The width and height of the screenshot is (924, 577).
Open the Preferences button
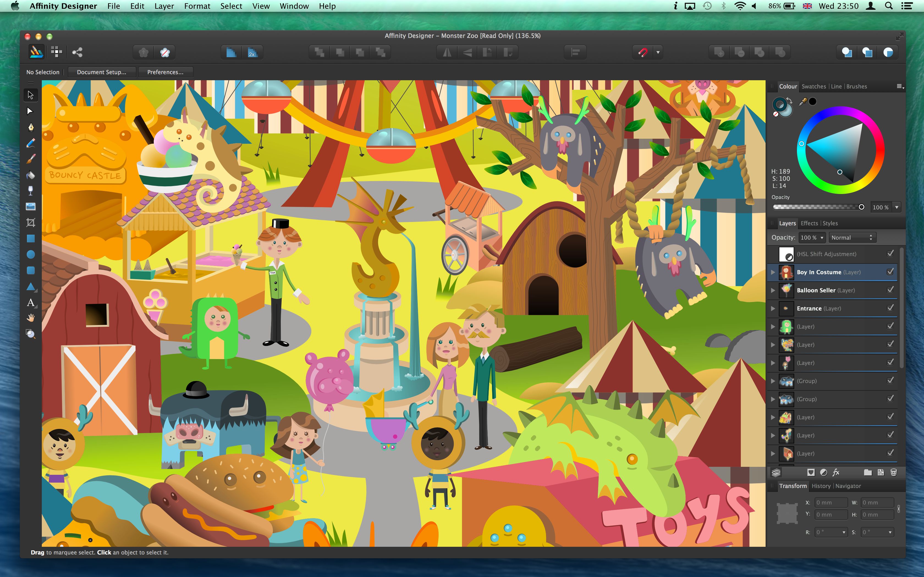pos(165,72)
